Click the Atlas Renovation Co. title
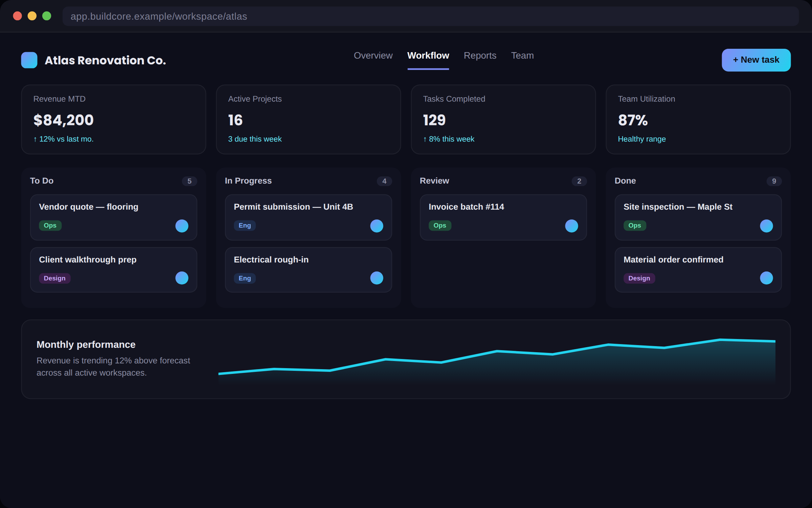The image size is (812, 508). [x=105, y=60]
